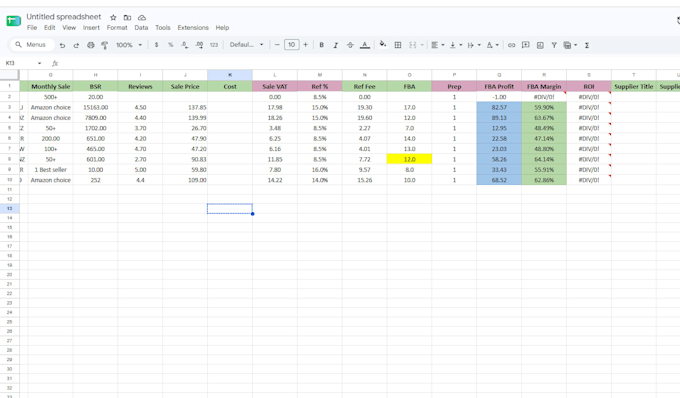This screenshot has height=398, width=680.
Task: Open the Name box K13 dropdown
Action: click(x=39, y=63)
